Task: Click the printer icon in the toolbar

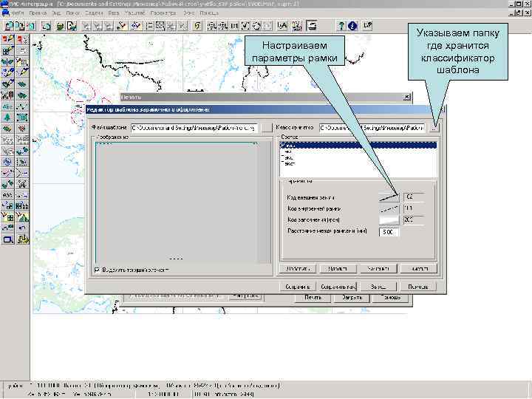Action: [x=312, y=26]
